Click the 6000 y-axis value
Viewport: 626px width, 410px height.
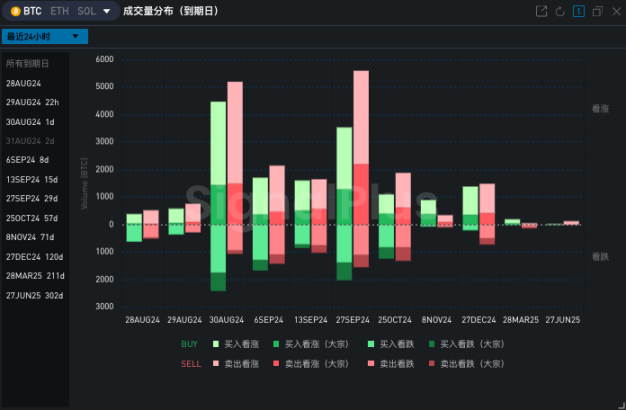105,59
